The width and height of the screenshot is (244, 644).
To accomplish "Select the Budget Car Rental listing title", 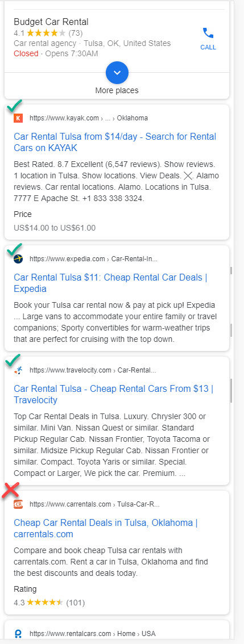I will click(x=51, y=22).
